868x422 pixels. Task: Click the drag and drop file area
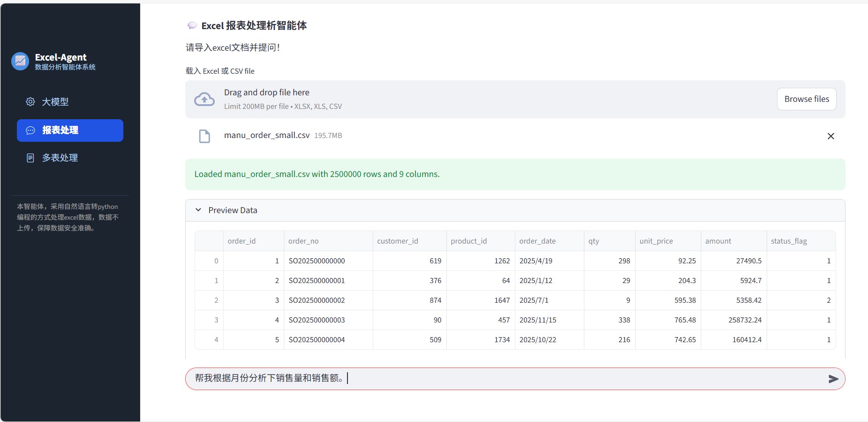point(469,99)
